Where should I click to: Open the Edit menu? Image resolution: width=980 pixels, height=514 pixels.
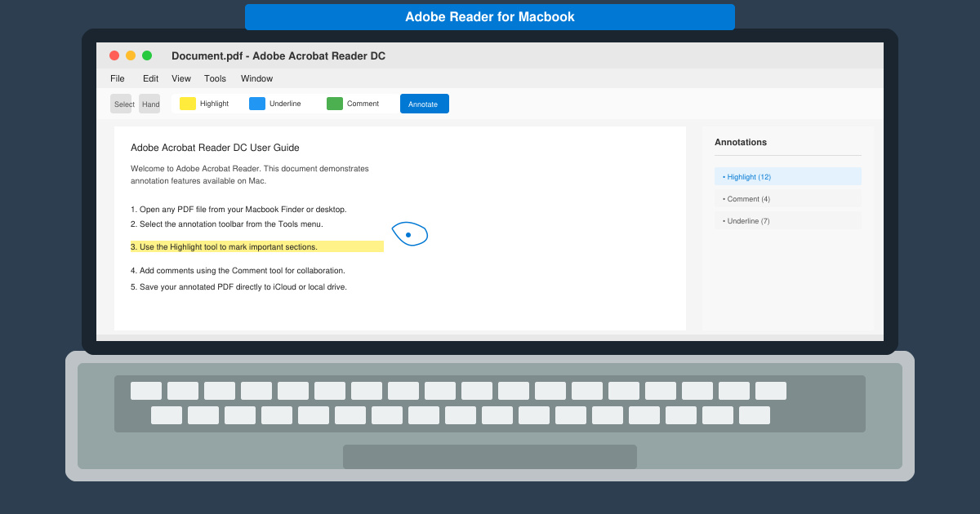tap(150, 78)
